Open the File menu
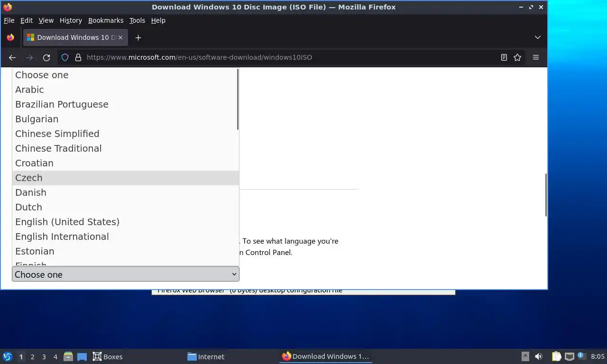This screenshot has height=364, width=607. tap(9, 20)
